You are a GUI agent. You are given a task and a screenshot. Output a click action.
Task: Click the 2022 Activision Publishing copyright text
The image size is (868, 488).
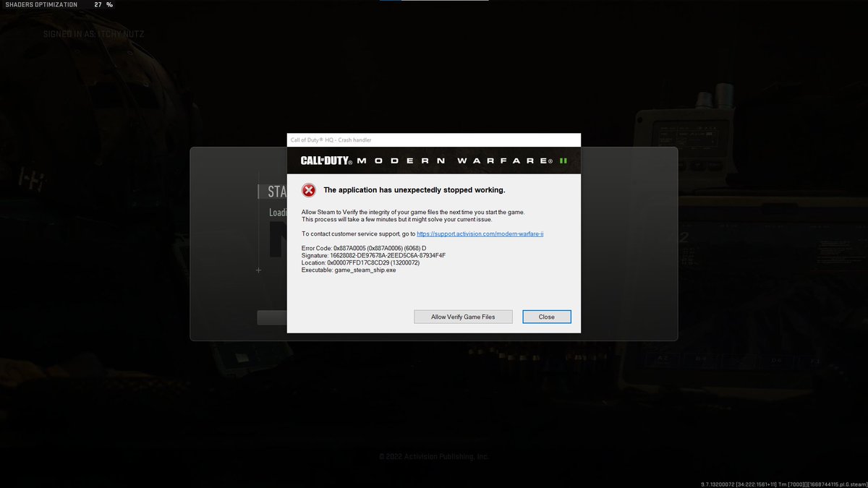434,457
